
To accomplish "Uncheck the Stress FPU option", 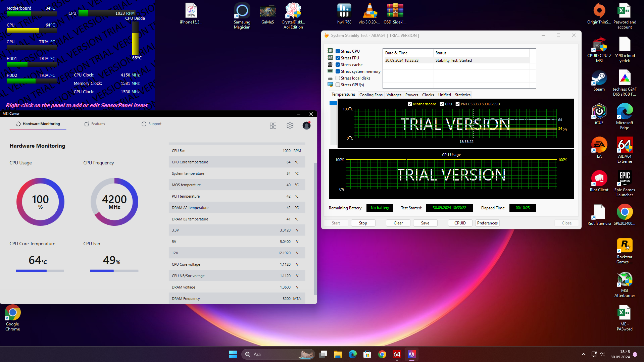I will point(338,58).
